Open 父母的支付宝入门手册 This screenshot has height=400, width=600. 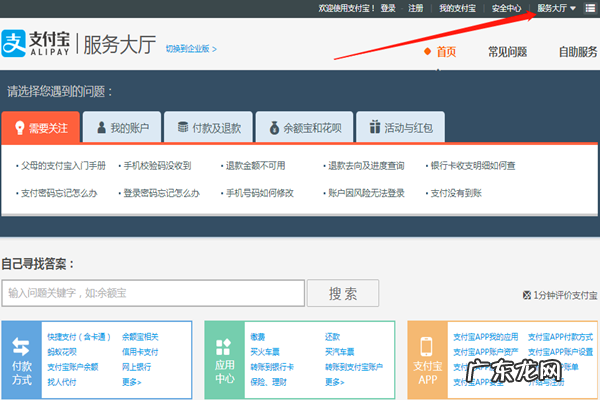point(63,166)
